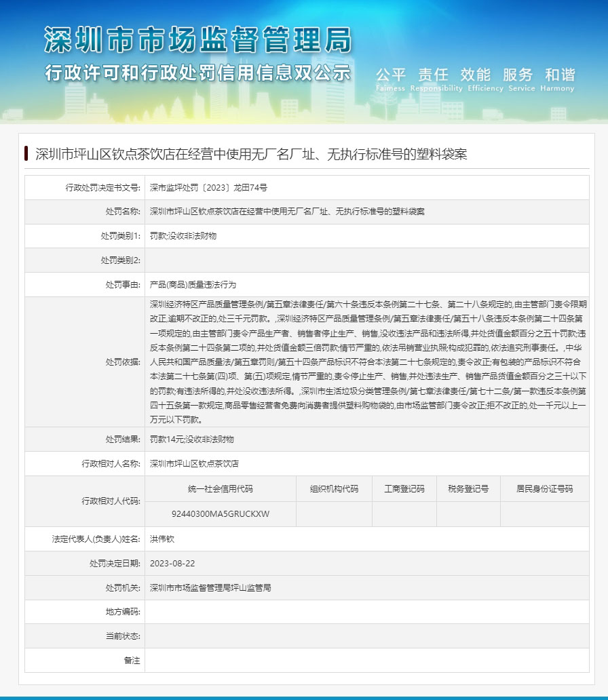Click the "处罚事由:" label
608x700 pixels.
[123, 284]
